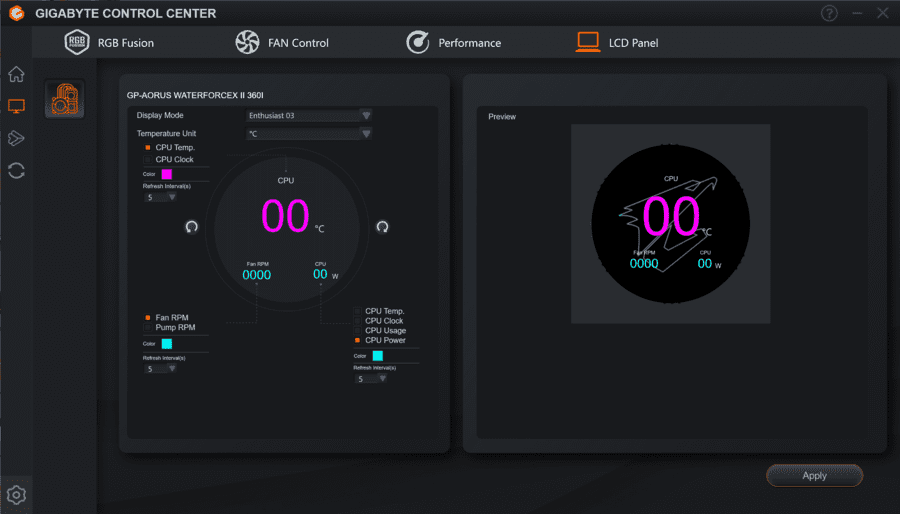This screenshot has height=514, width=900.
Task: Click GP-AORUS WATERFORCEX II 360I title
Action: pos(195,95)
